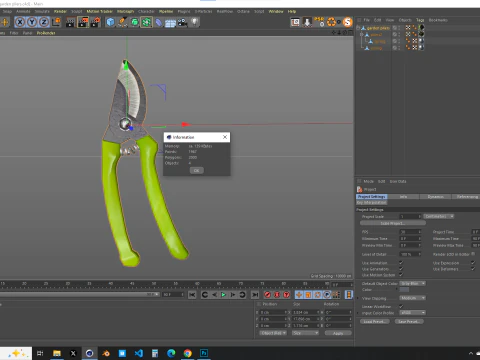Open the Project Scale units dropdown
This screenshot has height=360, width=480.
pos(439,217)
